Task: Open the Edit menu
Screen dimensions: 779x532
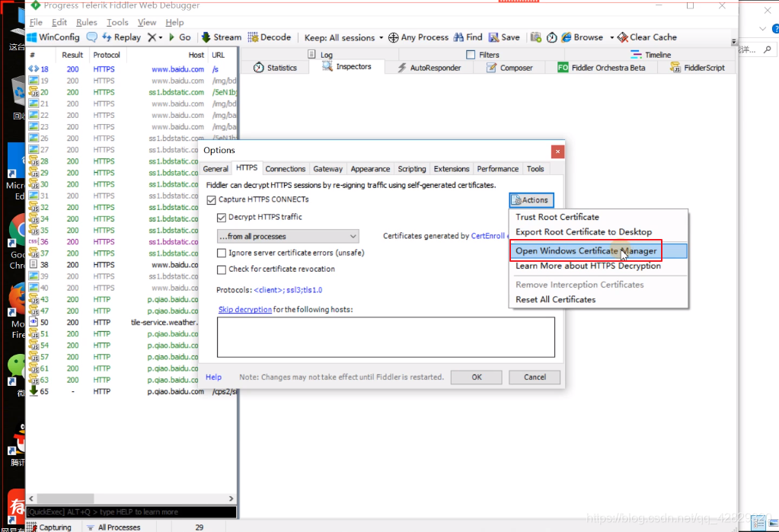Action: 59,22
